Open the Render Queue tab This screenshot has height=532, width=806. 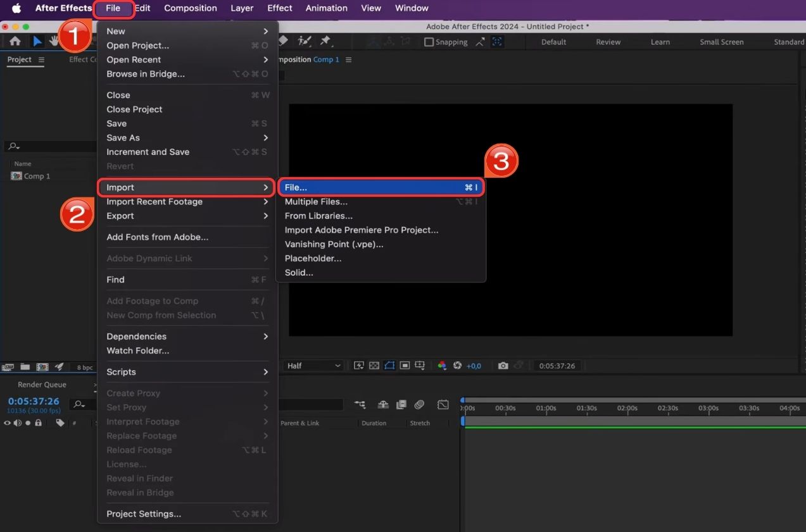pyautogui.click(x=42, y=384)
